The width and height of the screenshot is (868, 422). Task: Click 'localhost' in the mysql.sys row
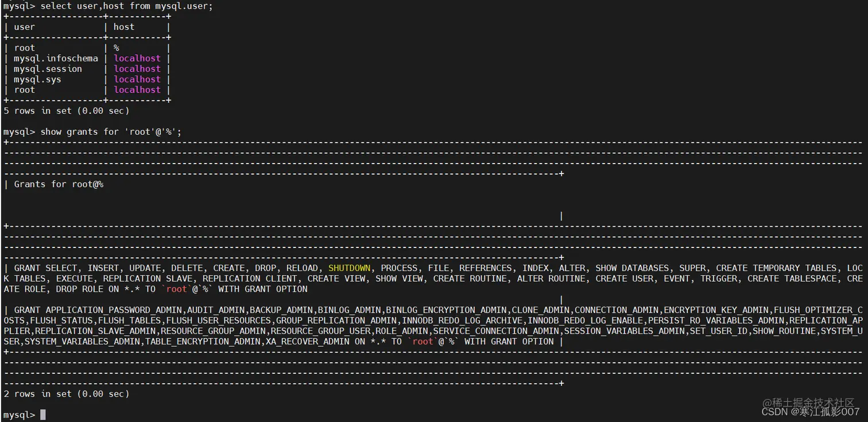[137, 79]
